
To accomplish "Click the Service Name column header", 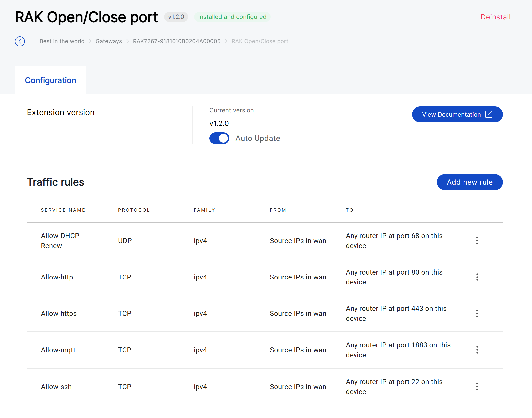I will pyautogui.click(x=63, y=210).
